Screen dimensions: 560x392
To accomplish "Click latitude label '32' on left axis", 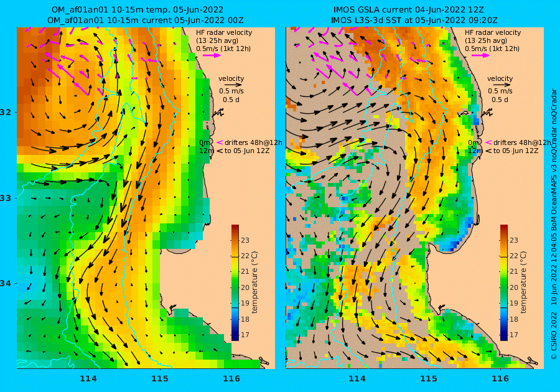I will [6, 112].
